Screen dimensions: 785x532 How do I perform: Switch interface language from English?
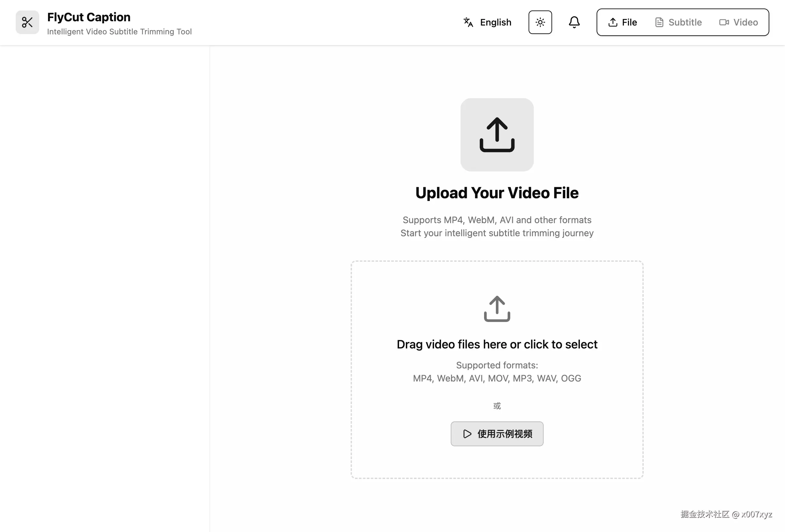(x=487, y=22)
